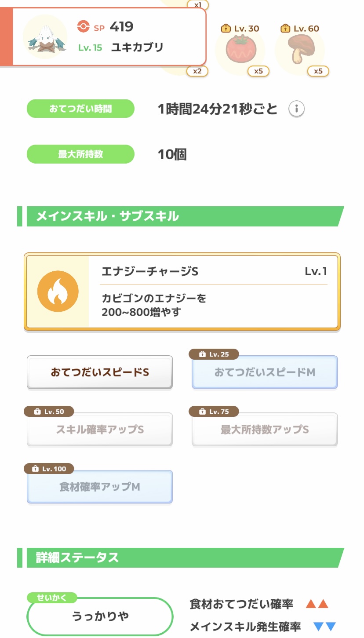Tap the locked 食材確率アップM sub skill
Screen dimensions: 364x638
click(100, 487)
